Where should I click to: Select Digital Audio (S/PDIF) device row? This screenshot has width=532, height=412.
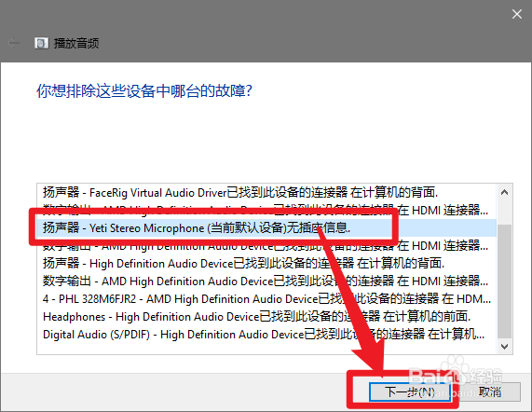click(x=266, y=335)
